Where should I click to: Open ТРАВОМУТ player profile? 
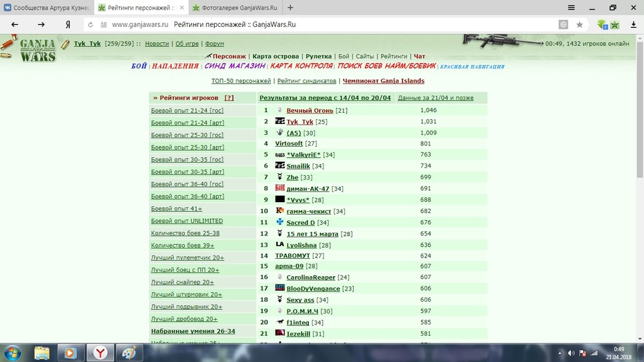[292, 255]
